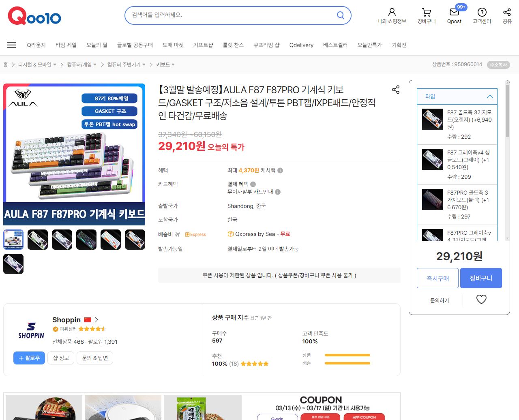
Task: Open 타임 세일 menu item
Action: (66, 45)
